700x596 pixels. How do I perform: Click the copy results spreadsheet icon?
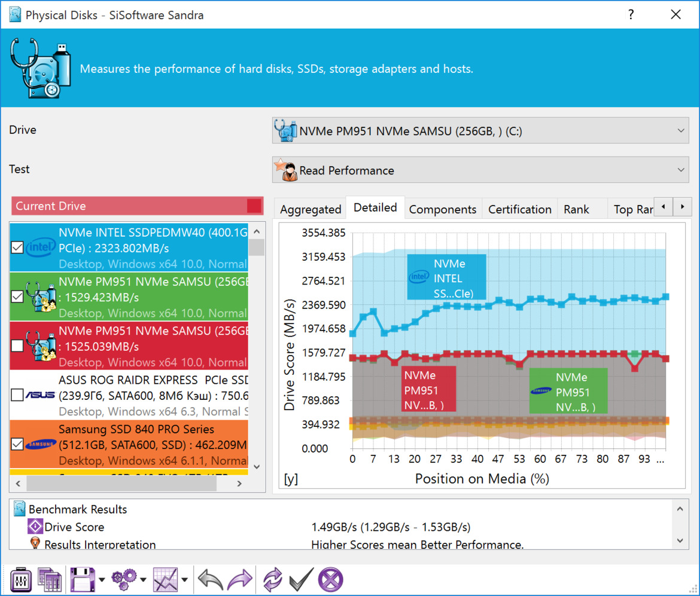point(50,580)
